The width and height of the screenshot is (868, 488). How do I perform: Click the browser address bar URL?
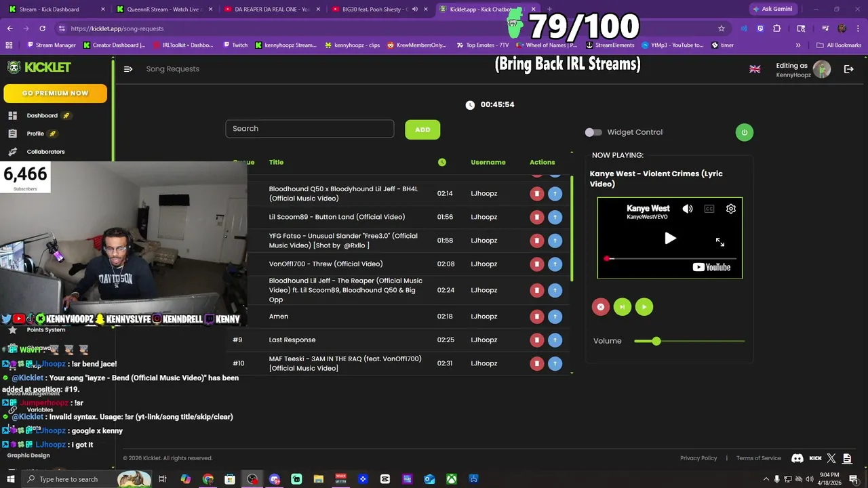click(117, 28)
